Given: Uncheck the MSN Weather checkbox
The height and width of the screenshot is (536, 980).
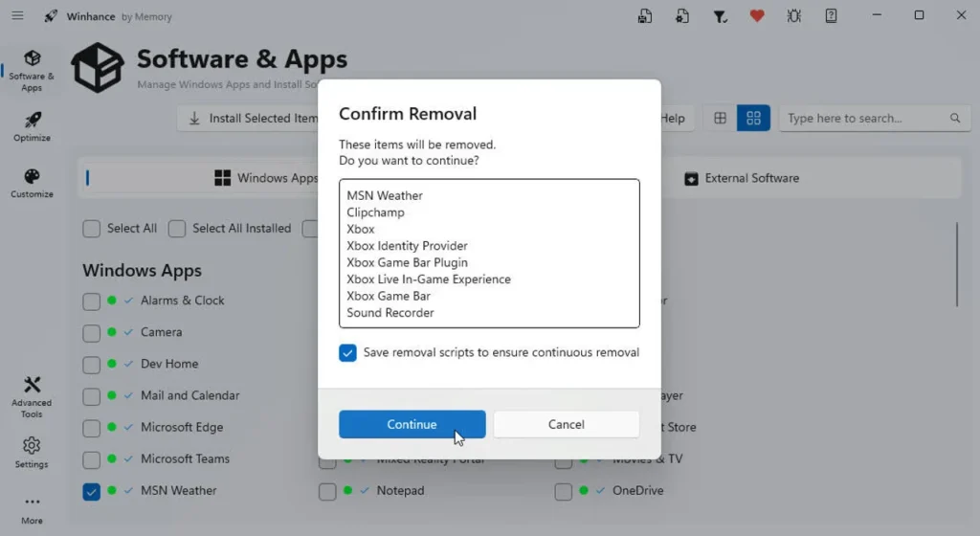Looking at the screenshot, I should (x=91, y=492).
